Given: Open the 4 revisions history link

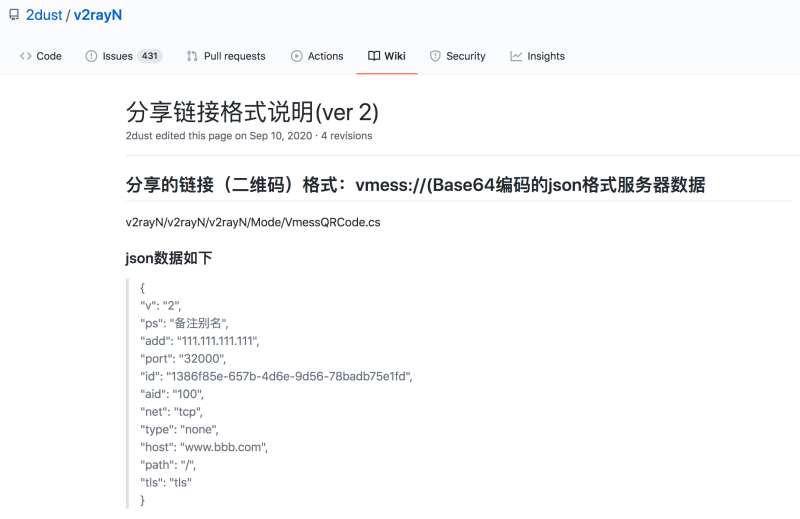Looking at the screenshot, I should pyautogui.click(x=346, y=136).
